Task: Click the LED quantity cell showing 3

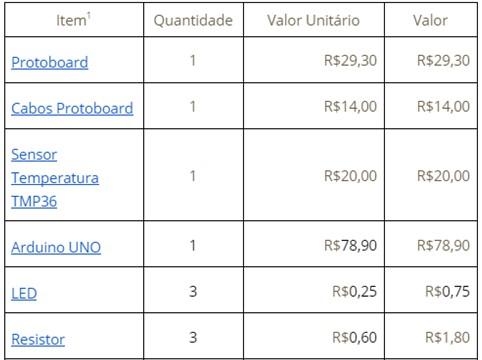Action: [x=193, y=292]
